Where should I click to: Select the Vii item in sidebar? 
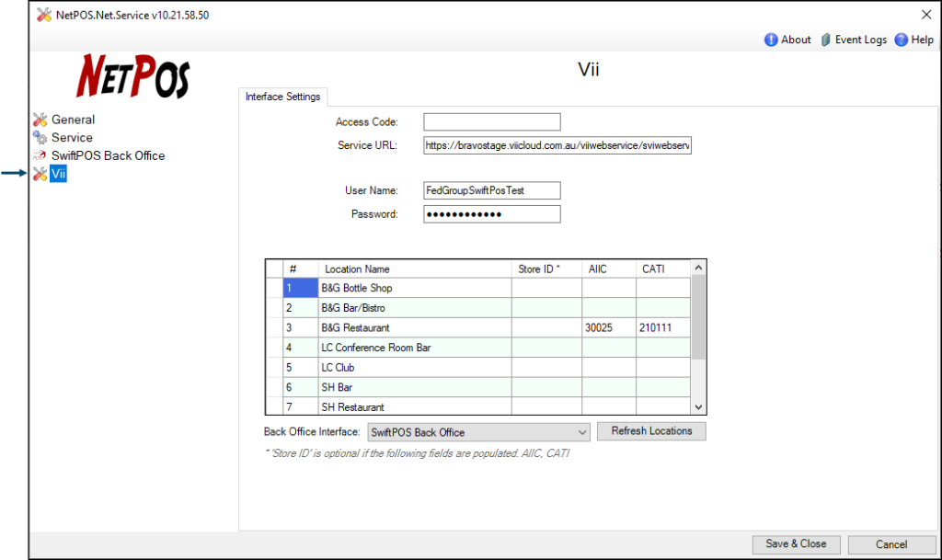[x=58, y=174]
